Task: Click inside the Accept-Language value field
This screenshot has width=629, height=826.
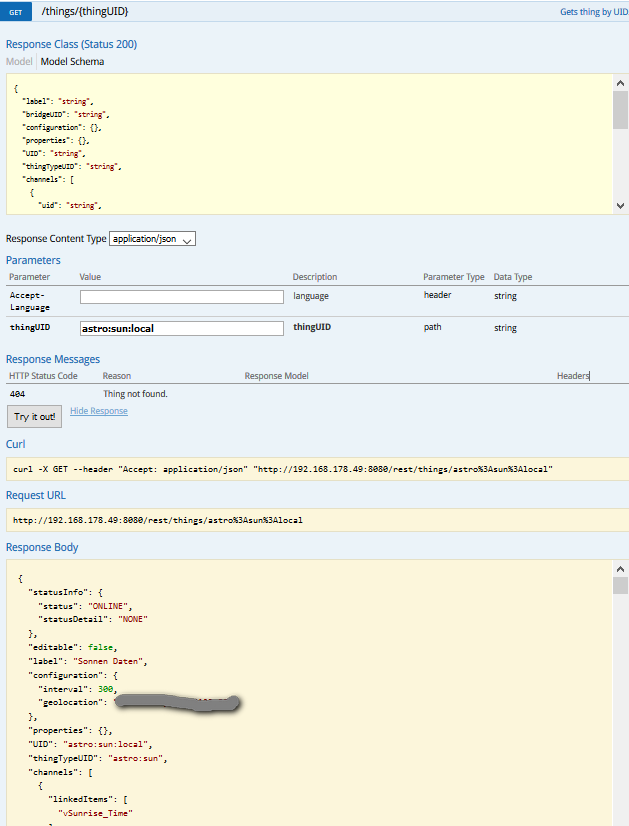Action: tap(180, 296)
